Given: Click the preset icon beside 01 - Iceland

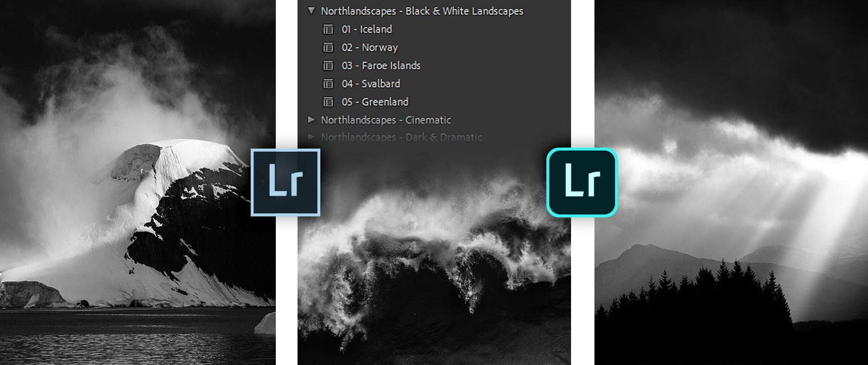Looking at the screenshot, I should [x=328, y=29].
